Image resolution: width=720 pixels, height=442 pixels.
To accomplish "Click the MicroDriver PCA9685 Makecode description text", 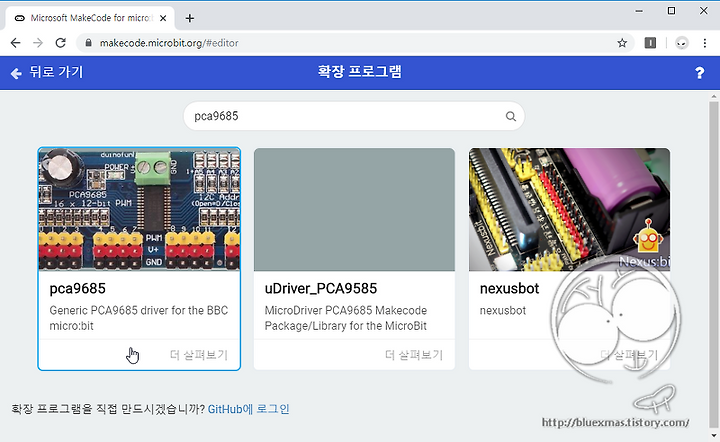I will click(x=345, y=318).
